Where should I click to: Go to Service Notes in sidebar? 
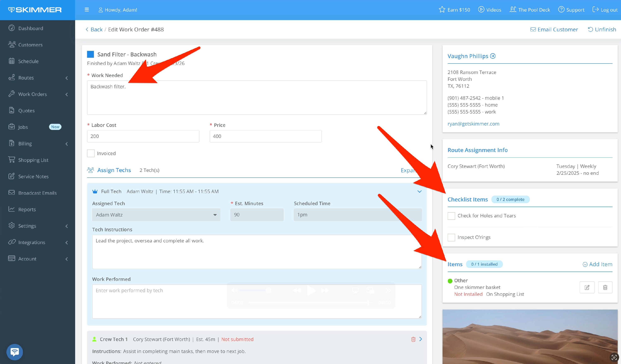[33, 176]
